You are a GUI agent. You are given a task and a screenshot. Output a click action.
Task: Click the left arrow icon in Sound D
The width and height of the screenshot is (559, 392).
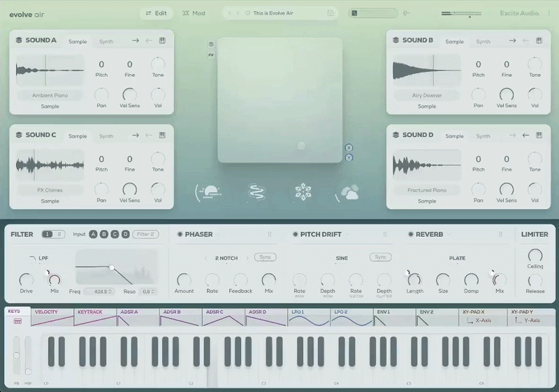[x=525, y=136]
